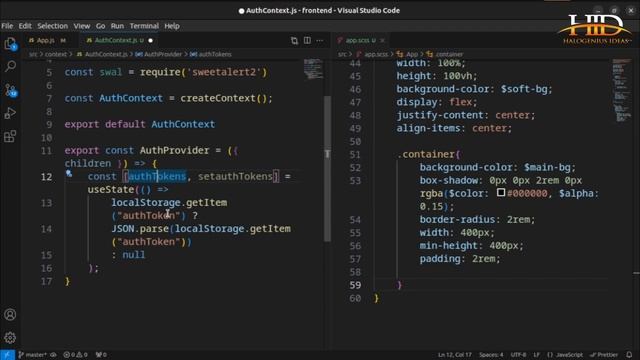Click the synchronize changes icon in status bar
This screenshot has height=360, width=640.
coord(53,355)
